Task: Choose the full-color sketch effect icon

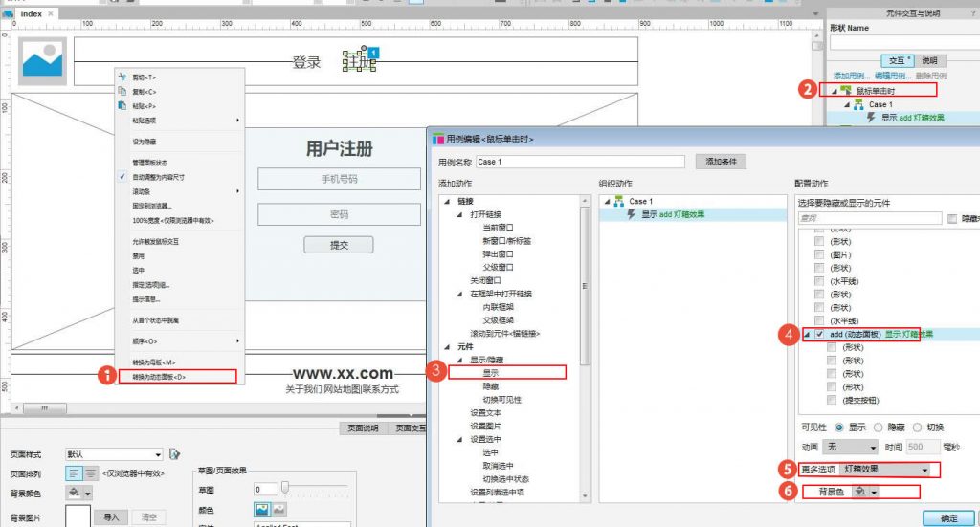Action: 262,510
